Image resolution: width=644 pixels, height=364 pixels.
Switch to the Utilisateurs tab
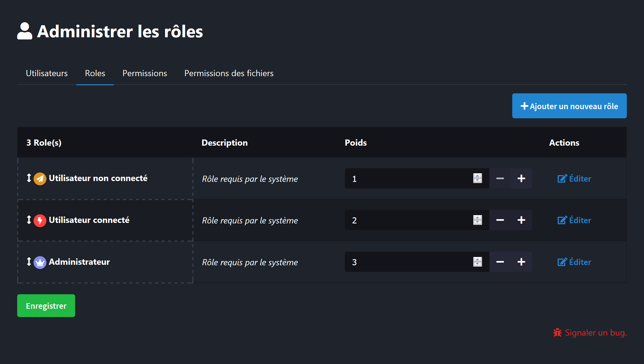pyautogui.click(x=47, y=73)
